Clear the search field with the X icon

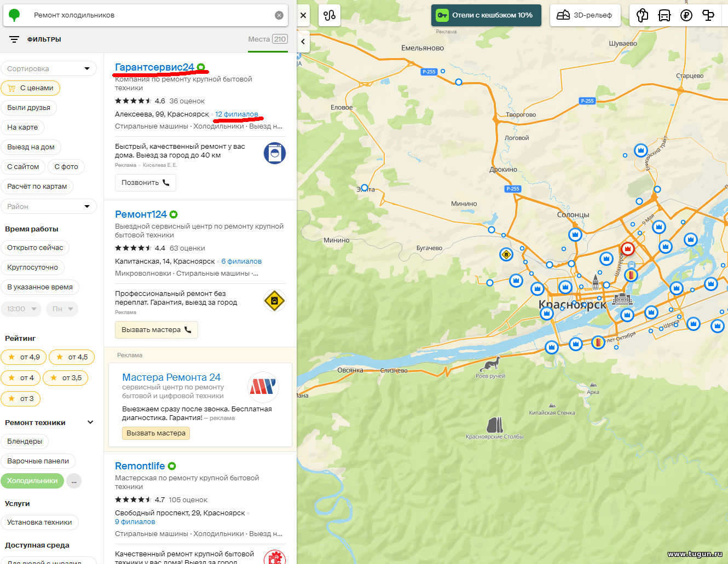(x=279, y=15)
